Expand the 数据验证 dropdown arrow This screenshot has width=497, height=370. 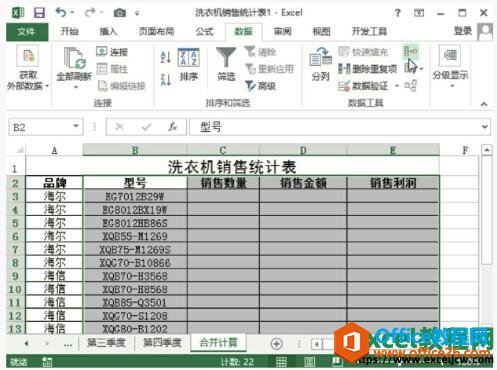[397, 86]
